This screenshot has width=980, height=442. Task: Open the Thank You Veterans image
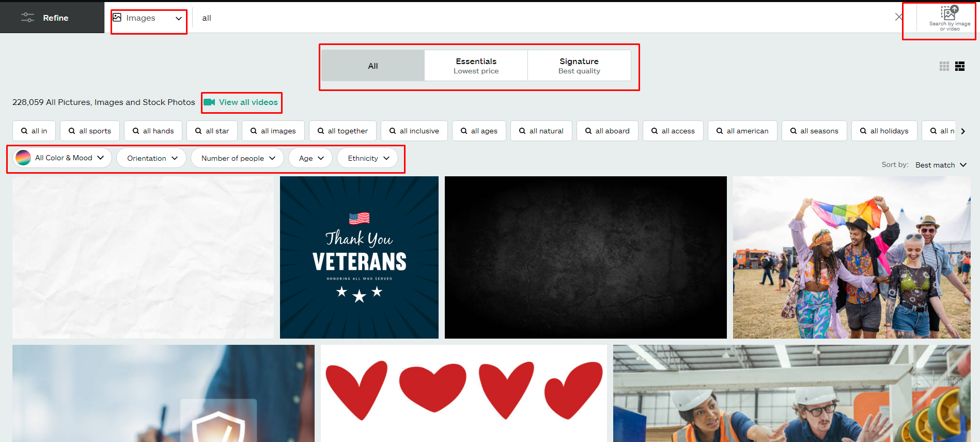359,257
